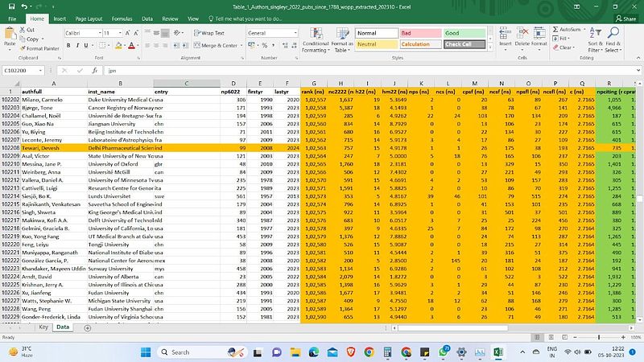This screenshot has height=362, width=644.
Task: Open Format as Table gallery
Action: (x=342, y=39)
